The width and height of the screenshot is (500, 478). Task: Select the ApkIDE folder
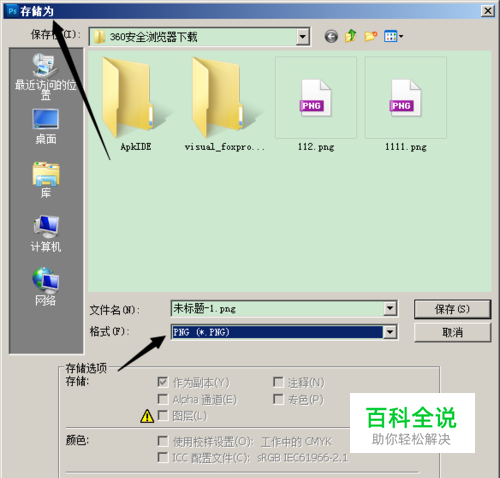[135, 105]
